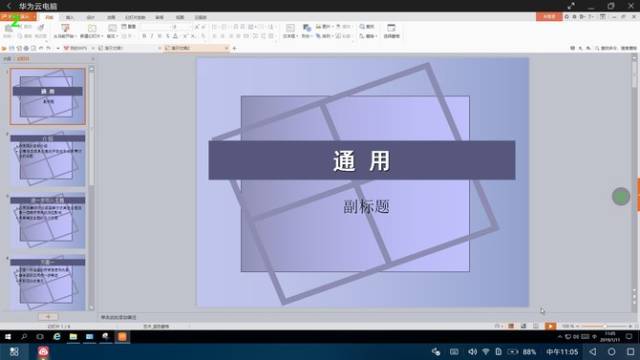Click the slide panel vertical scrollbar
This screenshot has height=360, width=640.
[91, 188]
